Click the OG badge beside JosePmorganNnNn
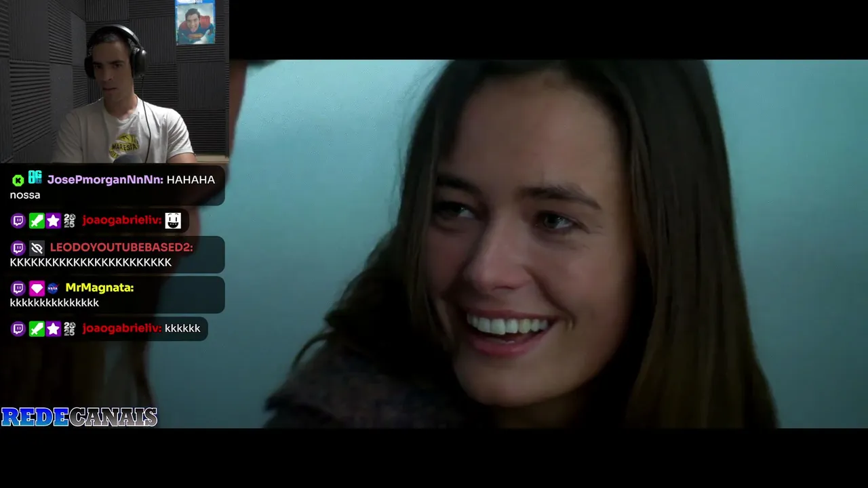868x488 pixels. coord(35,178)
